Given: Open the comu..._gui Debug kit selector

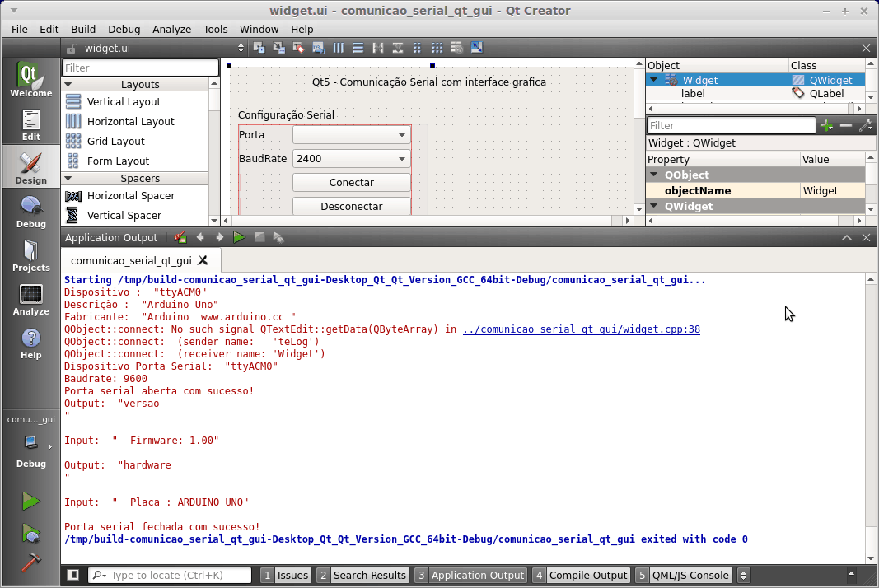Looking at the screenshot, I should 30,443.
